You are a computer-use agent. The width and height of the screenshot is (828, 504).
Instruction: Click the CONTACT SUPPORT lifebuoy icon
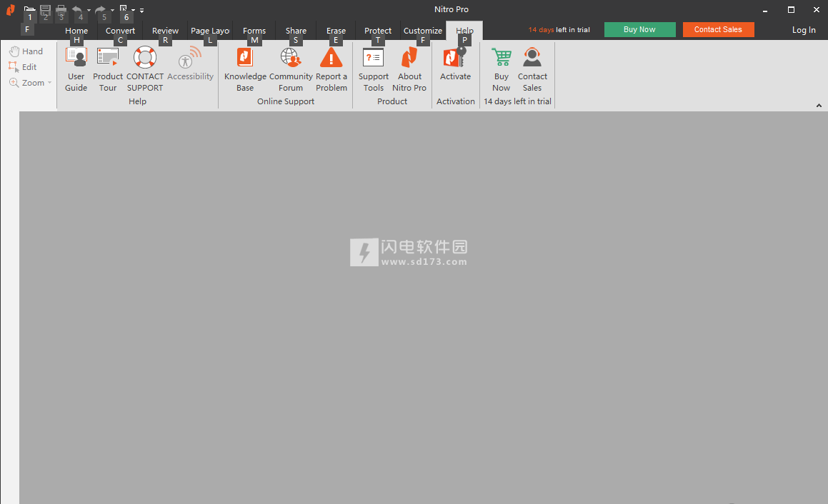[x=145, y=58]
